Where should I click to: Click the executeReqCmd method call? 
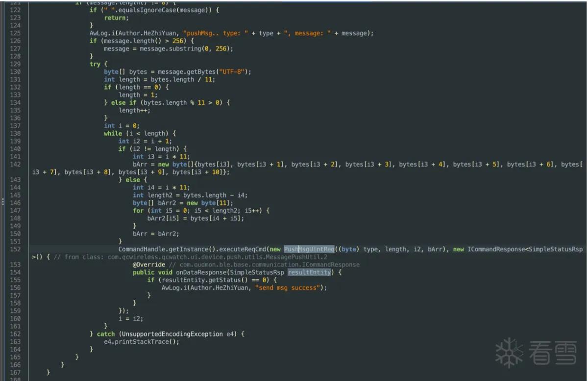click(242, 249)
